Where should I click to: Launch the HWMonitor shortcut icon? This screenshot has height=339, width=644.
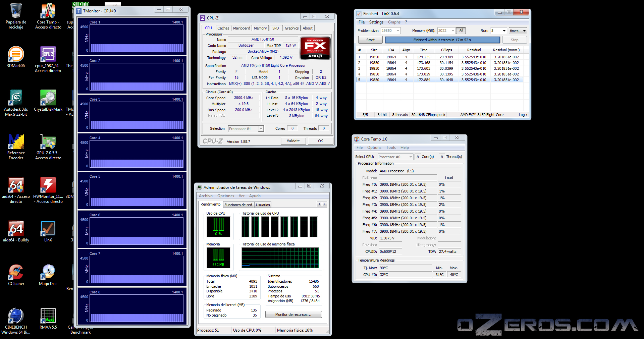pos(48,190)
